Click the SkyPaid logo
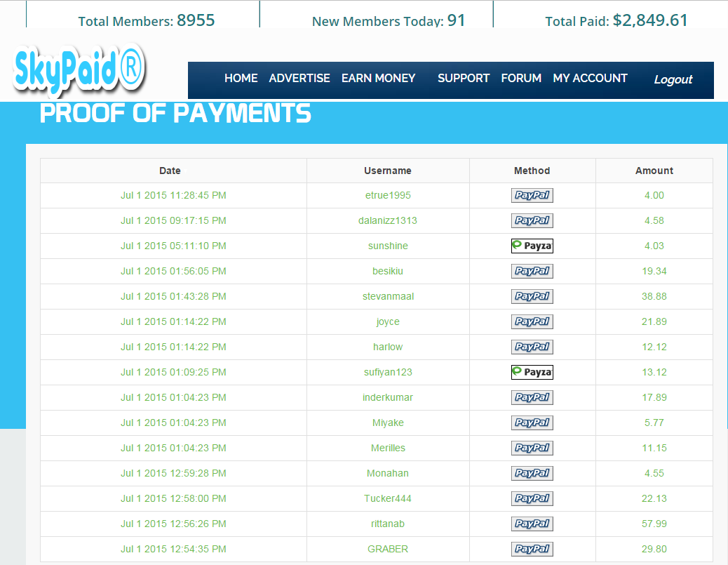 80,69
